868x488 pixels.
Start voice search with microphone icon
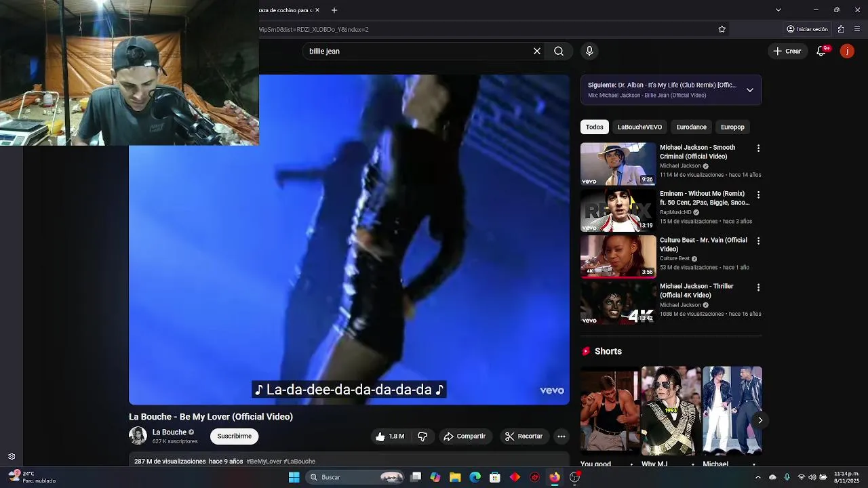pos(589,51)
